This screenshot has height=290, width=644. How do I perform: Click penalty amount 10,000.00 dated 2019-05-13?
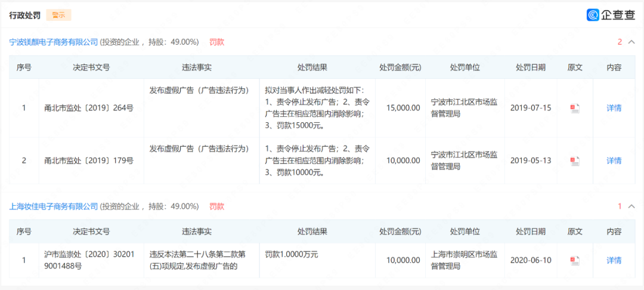[x=403, y=161]
